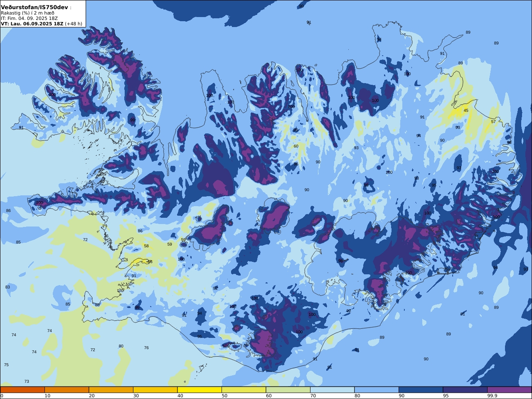Click the "10" legend tick label
The image size is (532, 399).
[47, 396]
